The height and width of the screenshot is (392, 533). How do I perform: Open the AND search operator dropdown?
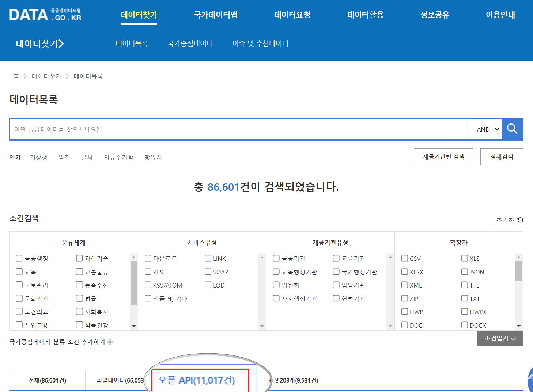point(485,129)
